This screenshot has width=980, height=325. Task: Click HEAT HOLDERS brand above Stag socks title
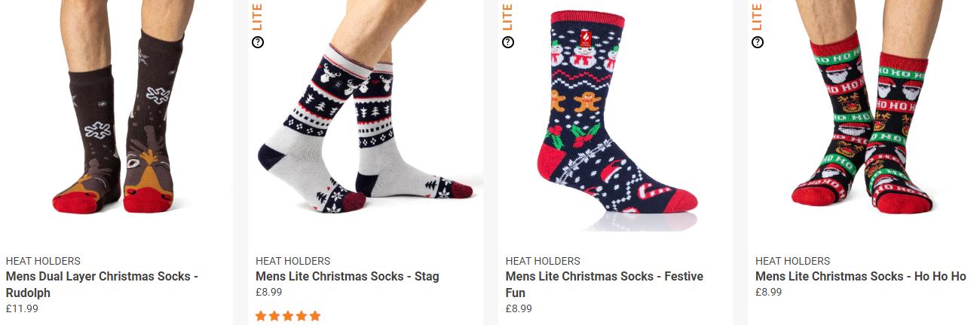(x=292, y=261)
